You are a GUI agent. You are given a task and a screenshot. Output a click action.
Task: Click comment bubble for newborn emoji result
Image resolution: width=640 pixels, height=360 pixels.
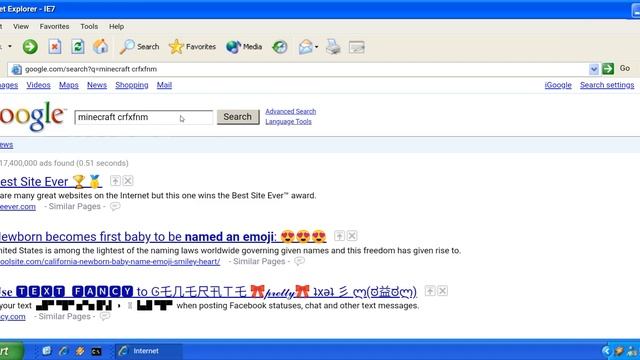coord(300,261)
